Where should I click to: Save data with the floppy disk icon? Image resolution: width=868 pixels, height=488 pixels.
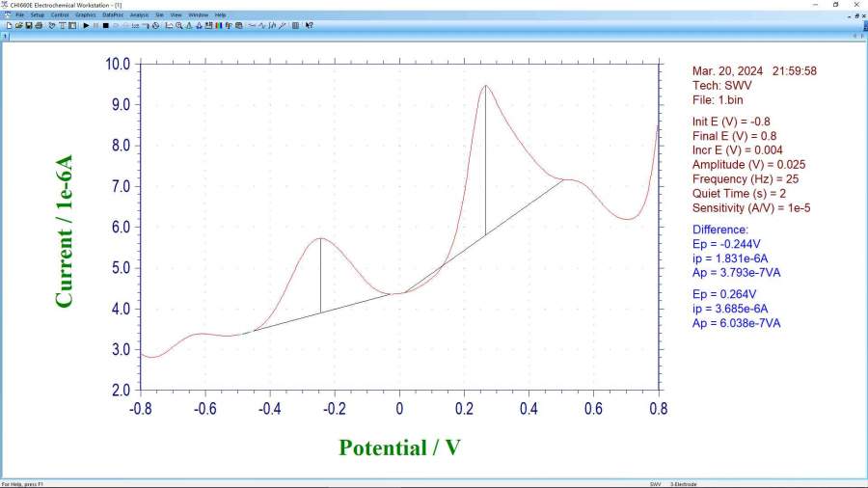click(x=28, y=25)
